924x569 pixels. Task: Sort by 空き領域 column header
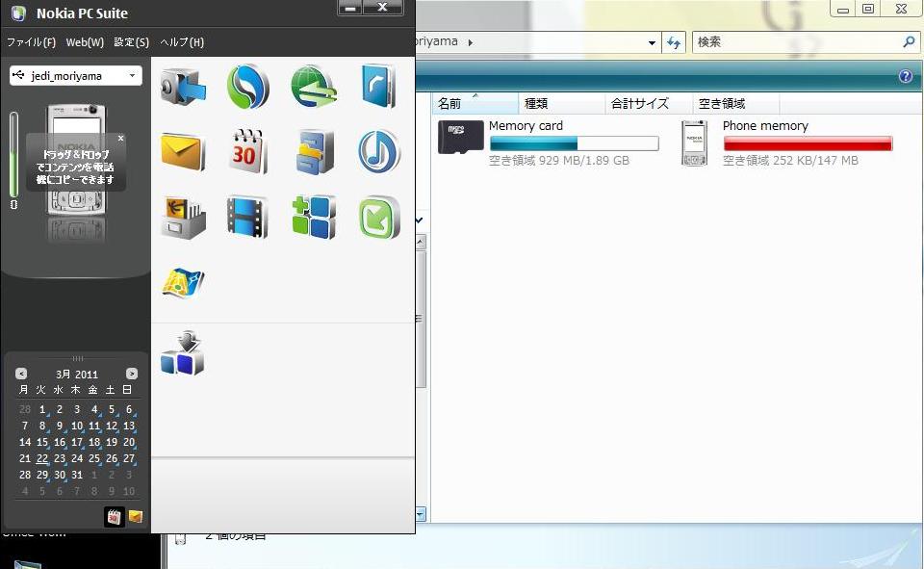coord(736,103)
